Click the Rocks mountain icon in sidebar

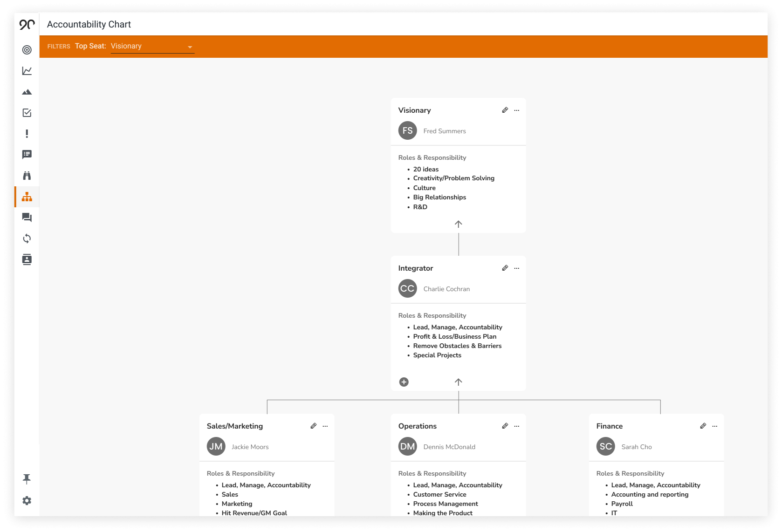tap(27, 92)
